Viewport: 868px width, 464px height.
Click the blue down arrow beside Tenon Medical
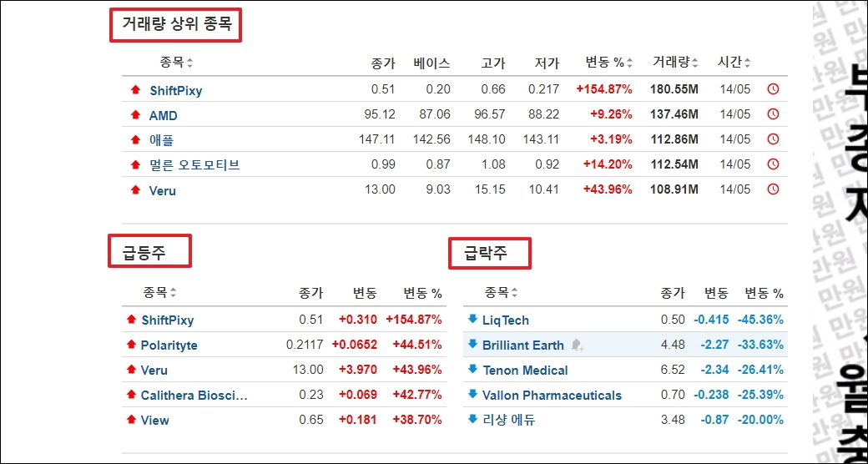point(472,370)
